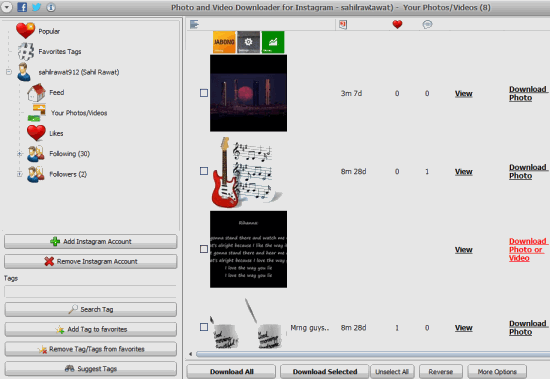Select the Rihanna lyrics photo checkbox
Image resolution: width=550 pixels, height=379 pixels.
pyautogui.click(x=204, y=249)
